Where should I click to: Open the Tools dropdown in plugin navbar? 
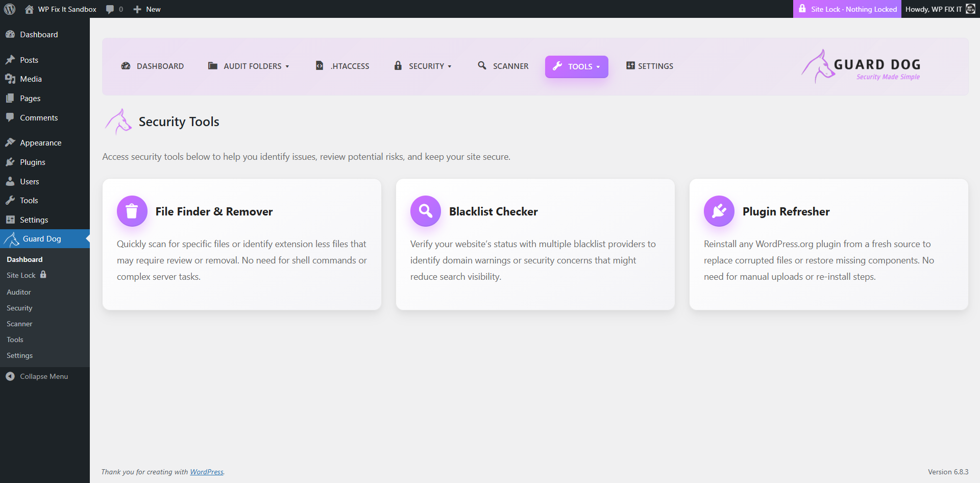click(576, 67)
